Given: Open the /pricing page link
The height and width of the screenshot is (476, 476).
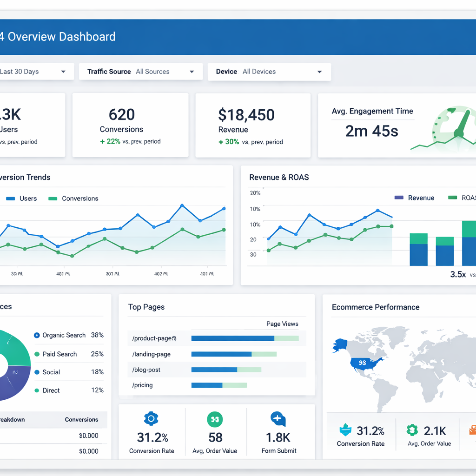Looking at the screenshot, I should pyautogui.click(x=143, y=385).
